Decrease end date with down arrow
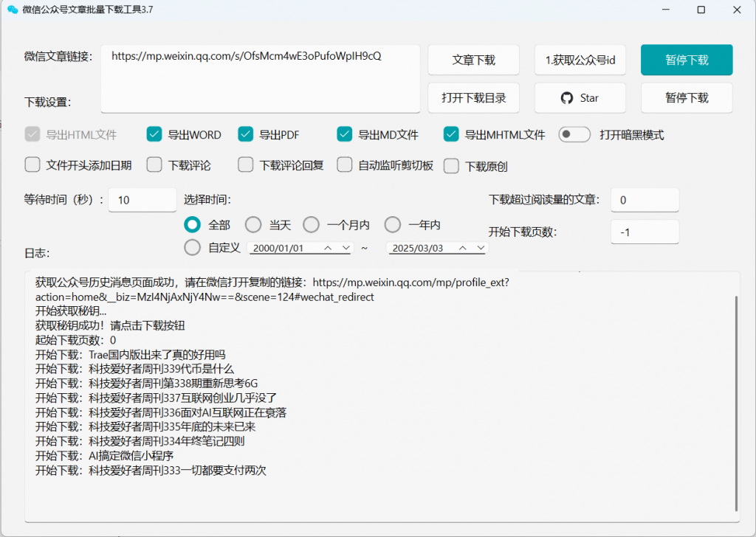Screen dimensions: 756x537 coord(481,248)
